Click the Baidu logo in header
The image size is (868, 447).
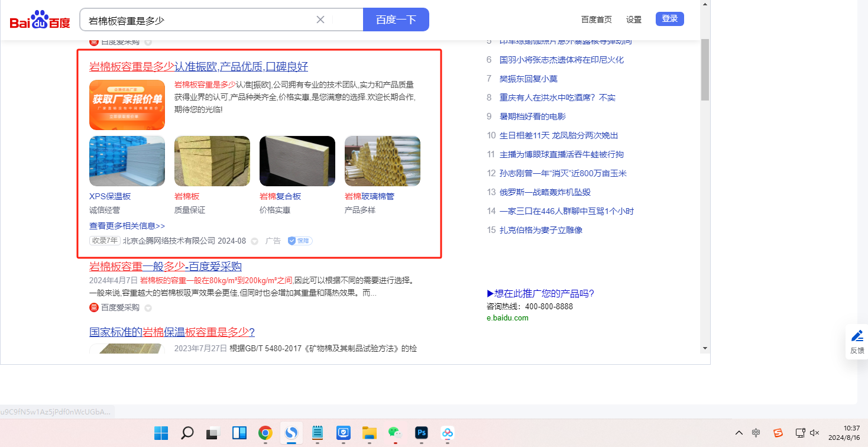40,20
